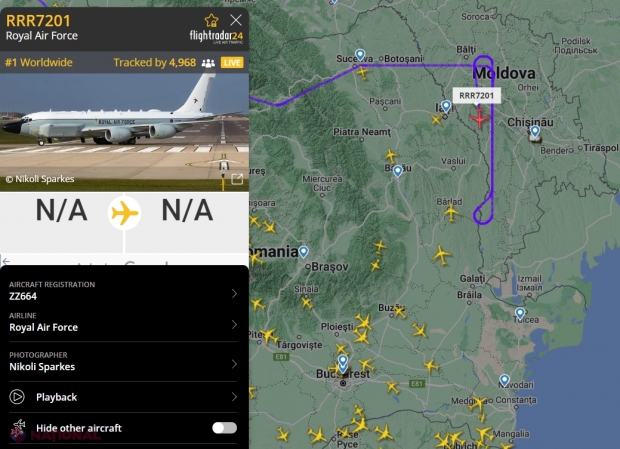
Task: Toggle the Hide other aircraft switch
Action: 224,428
